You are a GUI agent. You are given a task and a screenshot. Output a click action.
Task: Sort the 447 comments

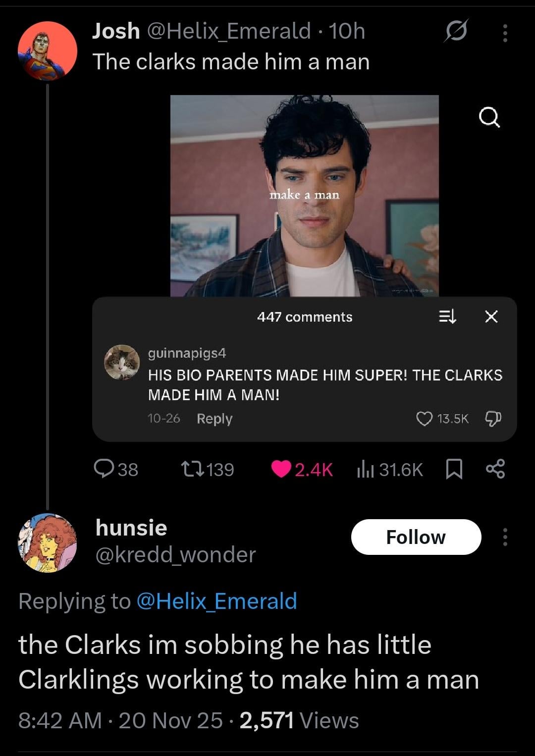(x=447, y=316)
